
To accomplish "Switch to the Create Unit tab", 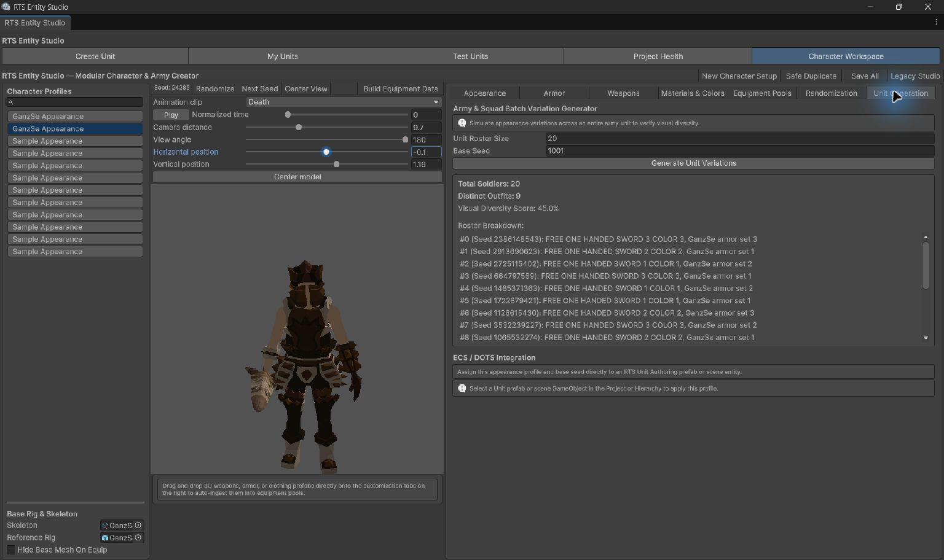I will [95, 56].
